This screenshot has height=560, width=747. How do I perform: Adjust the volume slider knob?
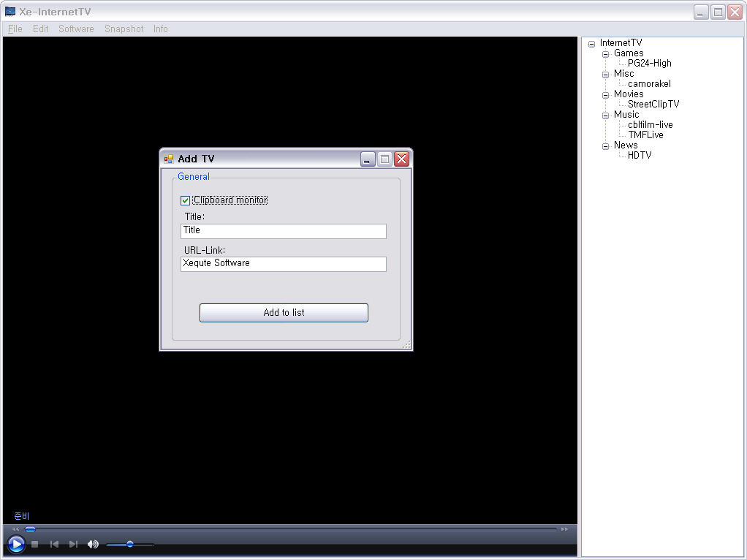[129, 544]
